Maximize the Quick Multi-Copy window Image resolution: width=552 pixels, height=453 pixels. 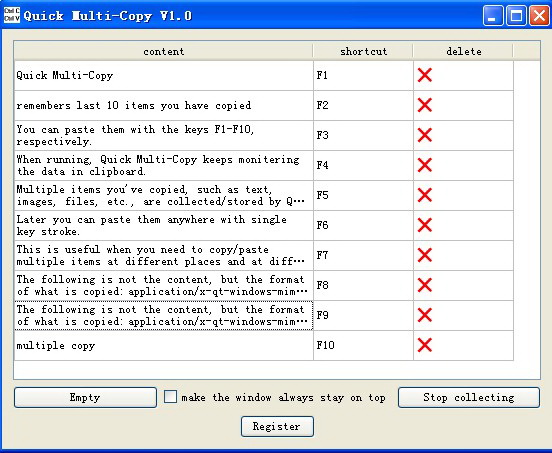pos(516,16)
